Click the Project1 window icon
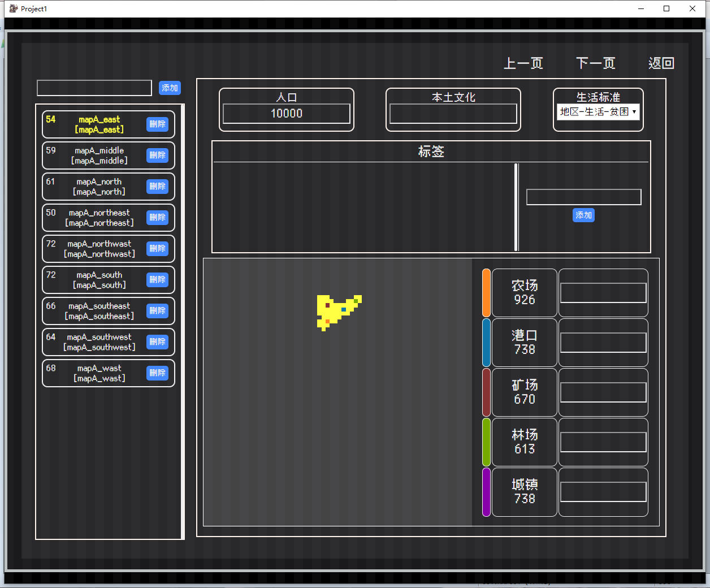The image size is (710, 588). tap(14, 8)
